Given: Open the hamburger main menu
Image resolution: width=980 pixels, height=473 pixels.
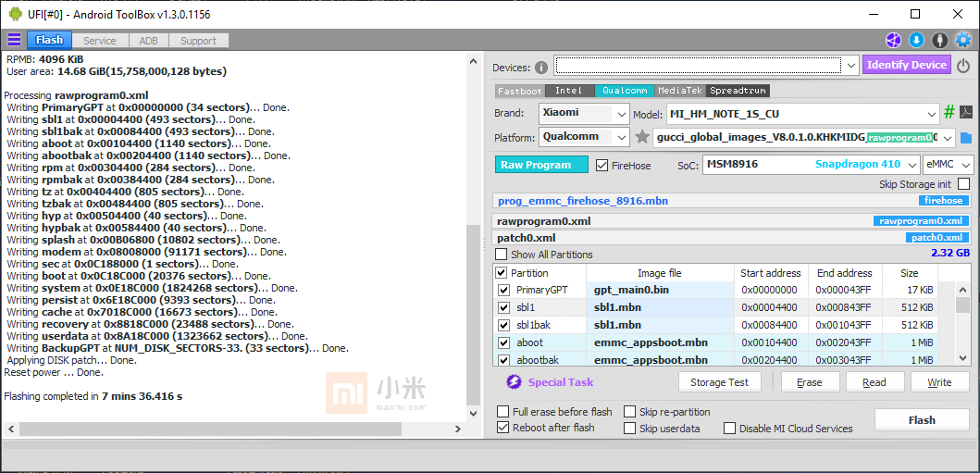Looking at the screenshot, I should point(14,40).
